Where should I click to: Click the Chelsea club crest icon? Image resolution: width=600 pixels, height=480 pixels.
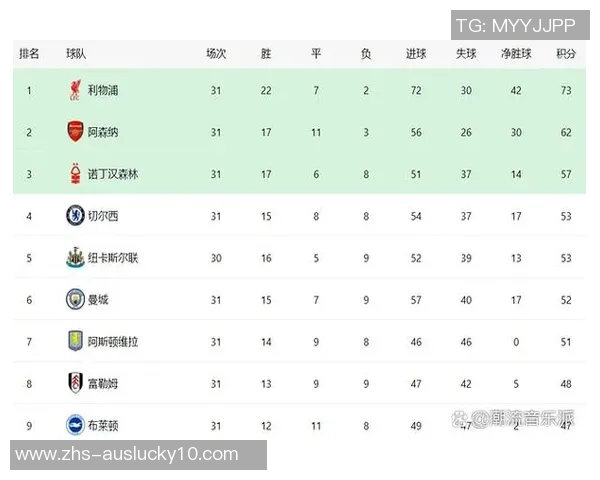point(75,215)
